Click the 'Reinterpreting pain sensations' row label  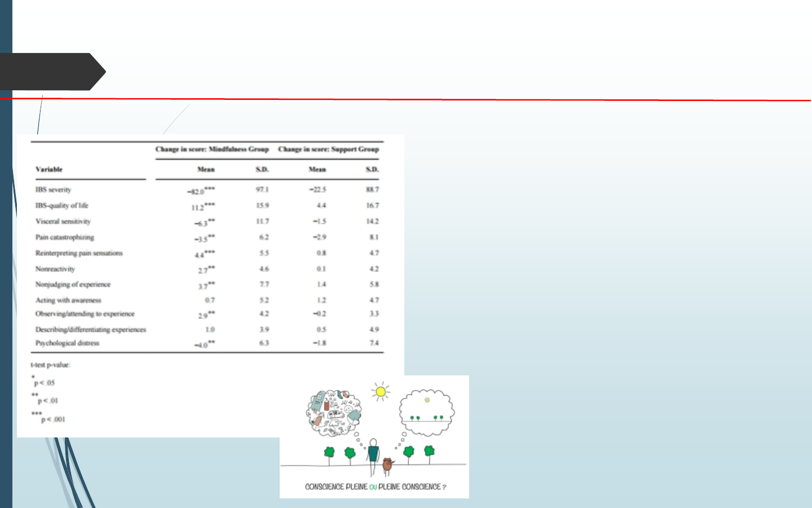click(x=79, y=253)
